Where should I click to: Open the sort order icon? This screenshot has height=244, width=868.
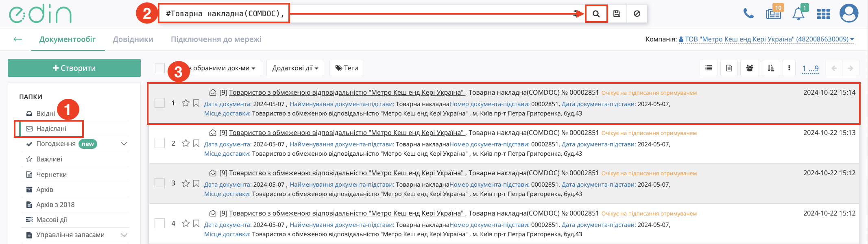click(770, 68)
